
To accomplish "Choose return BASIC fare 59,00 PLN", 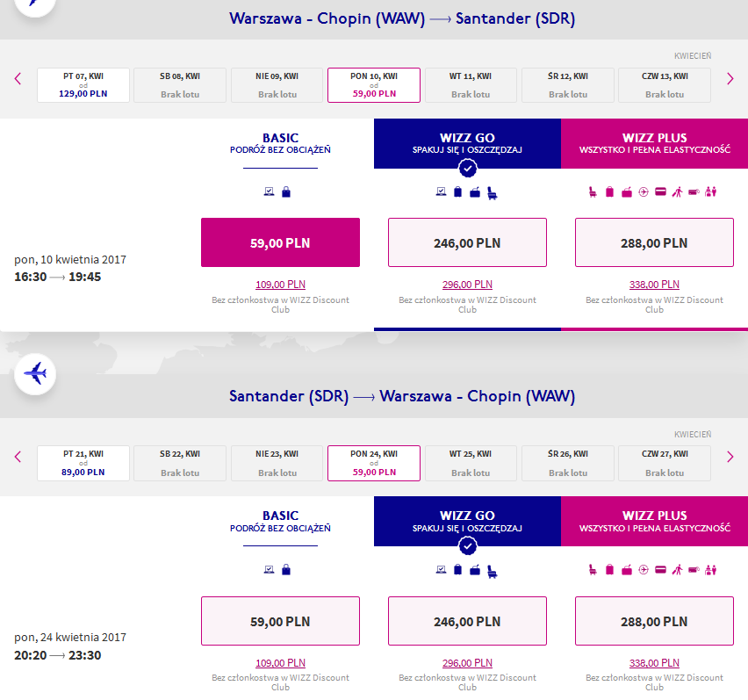I will [x=281, y=621].
